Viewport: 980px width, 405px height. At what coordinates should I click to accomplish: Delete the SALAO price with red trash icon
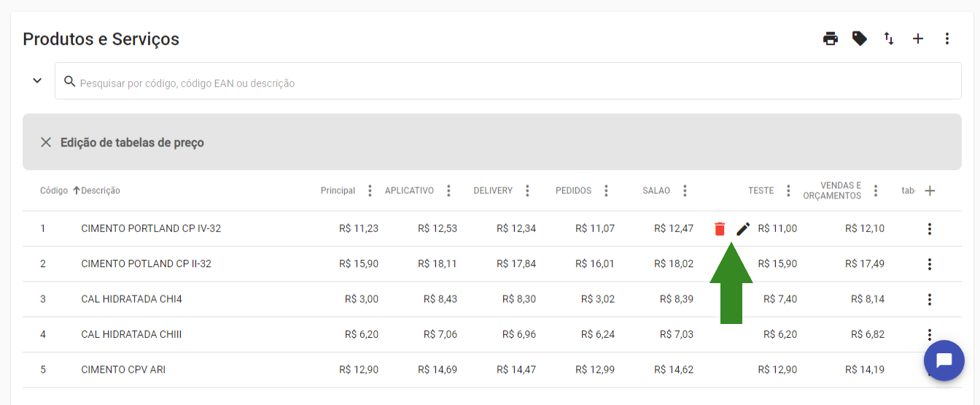click(x=720, y=229)
